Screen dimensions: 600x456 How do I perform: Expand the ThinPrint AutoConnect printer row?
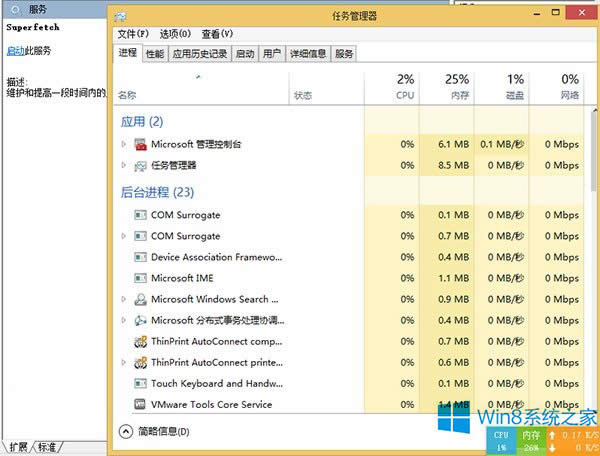pyautogui.click(x=124, y=362)
